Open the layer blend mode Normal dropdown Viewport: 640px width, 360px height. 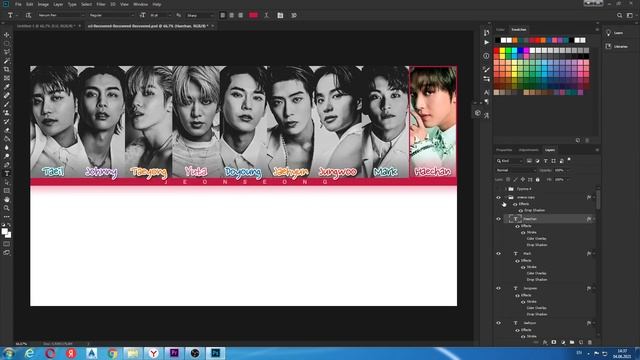tap(516, 170)
